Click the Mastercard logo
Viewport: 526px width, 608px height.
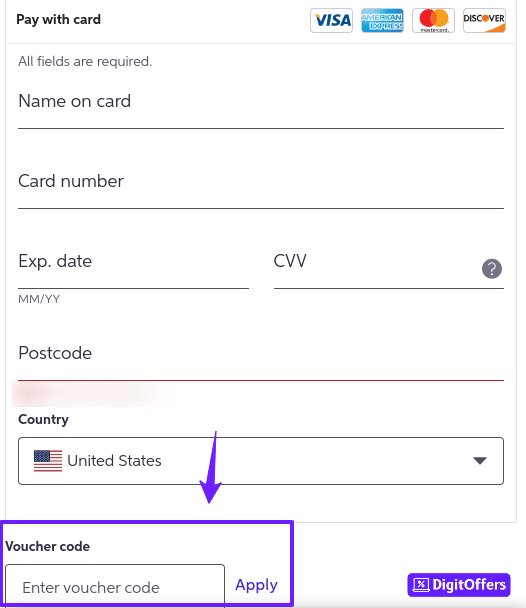click(433, 20)
